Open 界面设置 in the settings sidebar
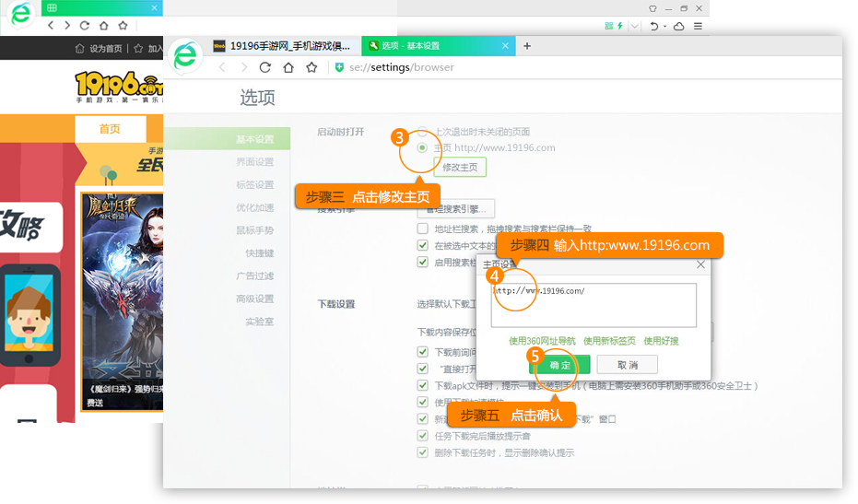858x504 pixels. pyautogui.click(x=254, y=162)
